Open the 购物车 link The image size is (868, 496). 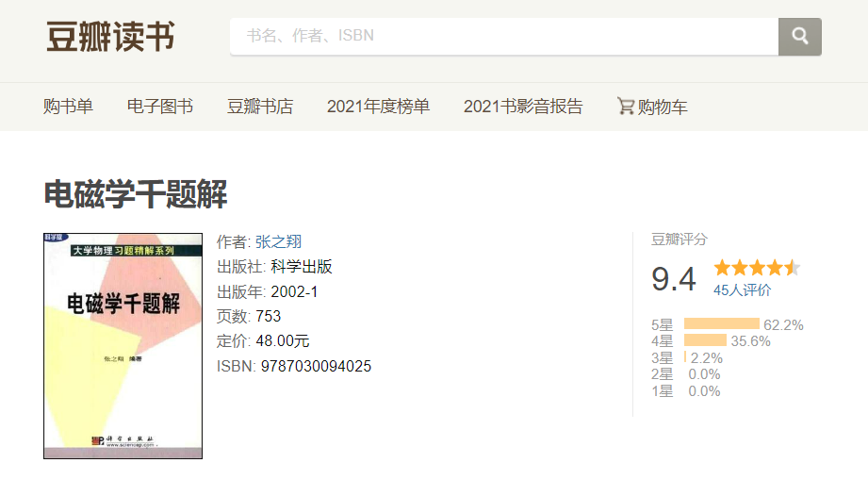(662, 107)
